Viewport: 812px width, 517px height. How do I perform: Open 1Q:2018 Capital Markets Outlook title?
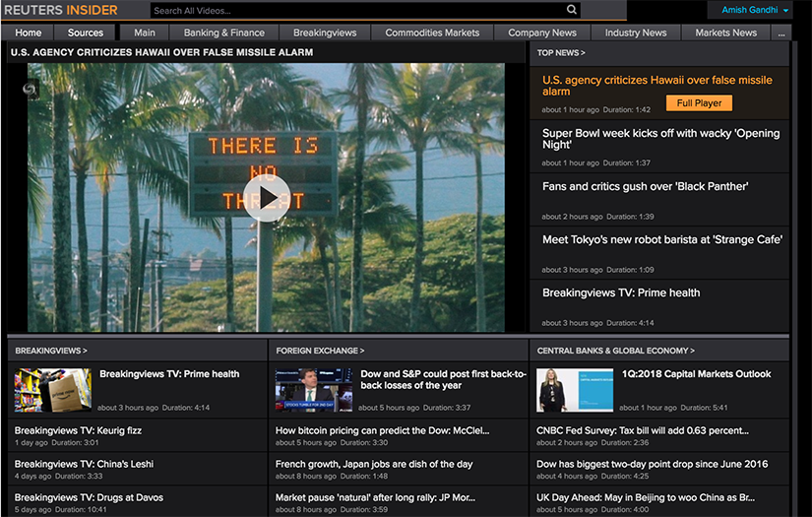click(696, 374)
